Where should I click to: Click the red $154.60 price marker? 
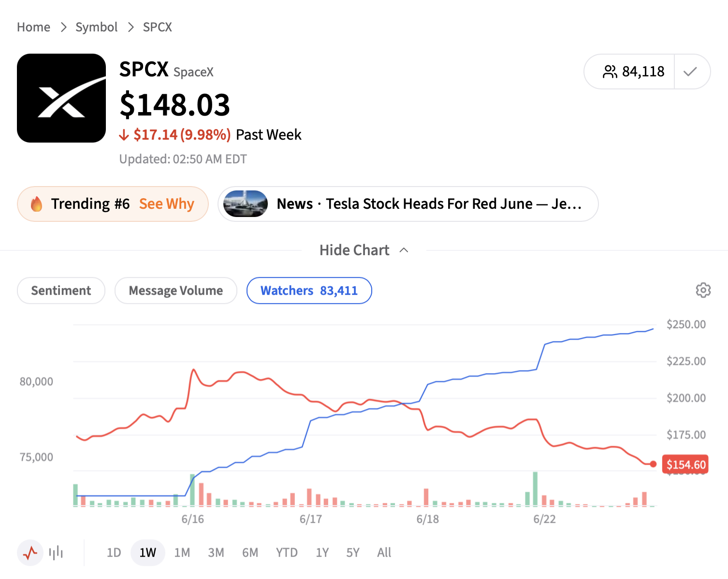pyautogui.click(x=685, y=464)
